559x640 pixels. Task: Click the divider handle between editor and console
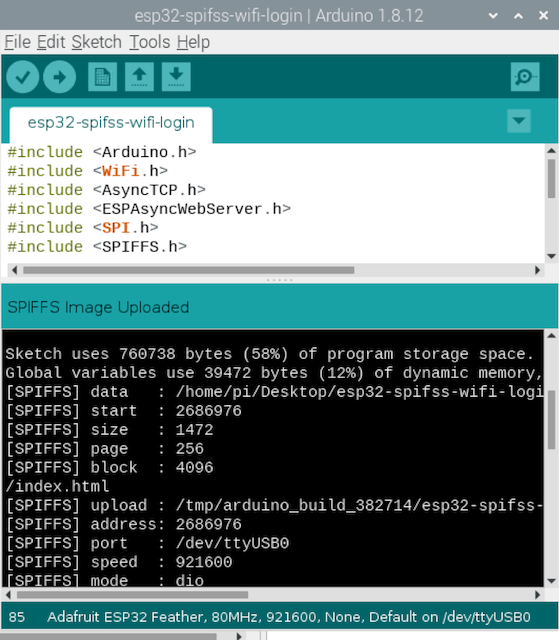(x=280, y=280)
